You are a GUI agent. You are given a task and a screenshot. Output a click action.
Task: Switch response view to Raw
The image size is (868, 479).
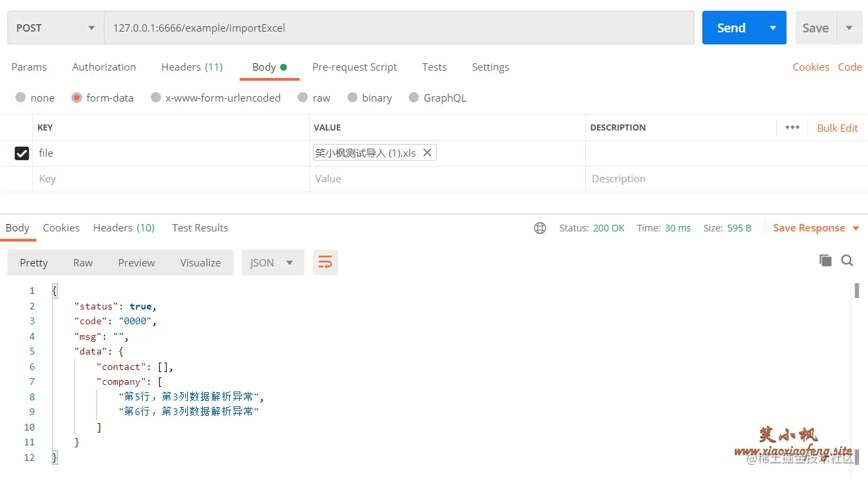click(x=83, y=262)
